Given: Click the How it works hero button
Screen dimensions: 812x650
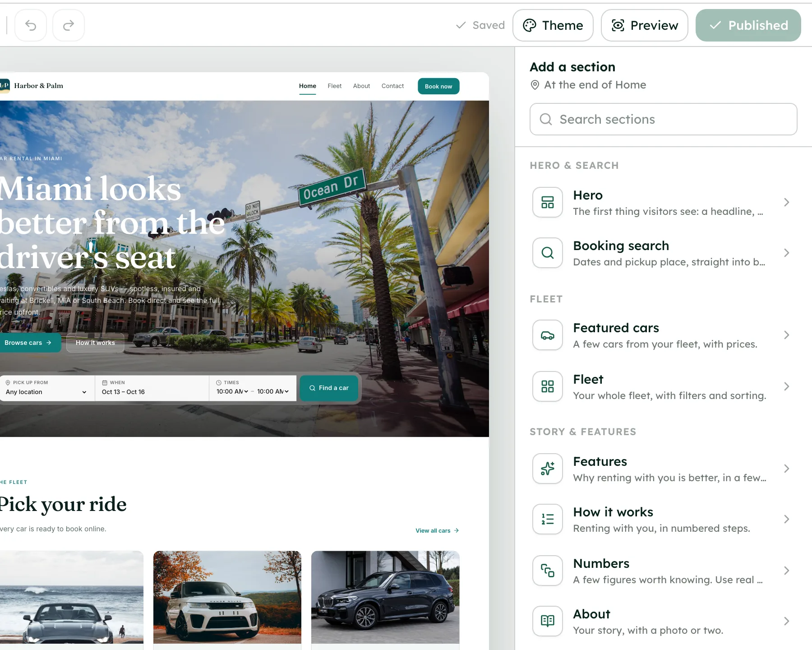Looking at the screenshot, I should (95, 343).
